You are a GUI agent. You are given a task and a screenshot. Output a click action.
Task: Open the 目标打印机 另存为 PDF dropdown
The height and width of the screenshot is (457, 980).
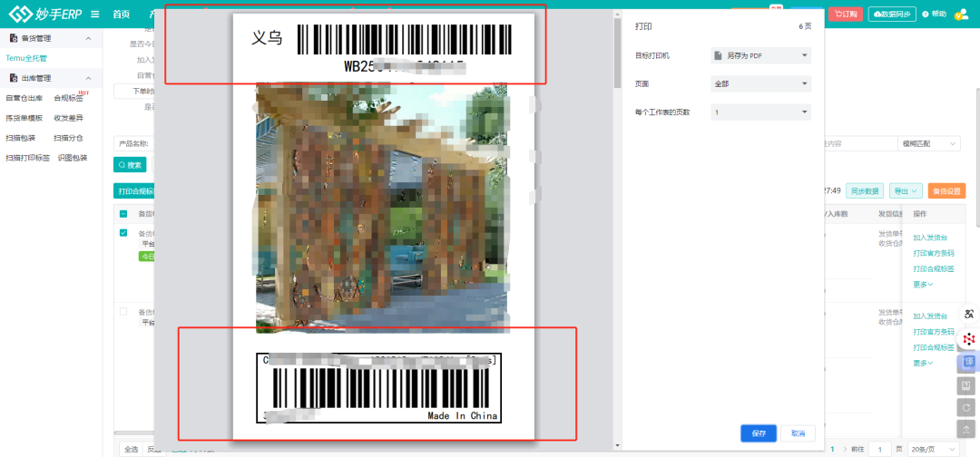760,55
